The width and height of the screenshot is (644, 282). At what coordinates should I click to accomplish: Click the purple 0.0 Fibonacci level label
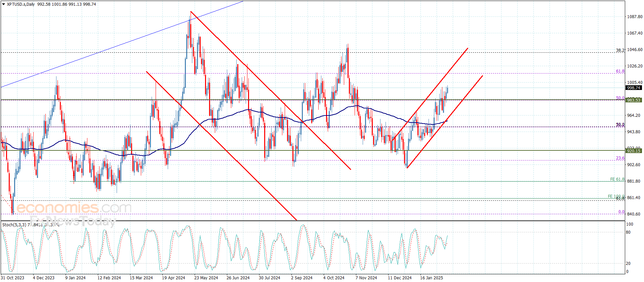(621, 212)
